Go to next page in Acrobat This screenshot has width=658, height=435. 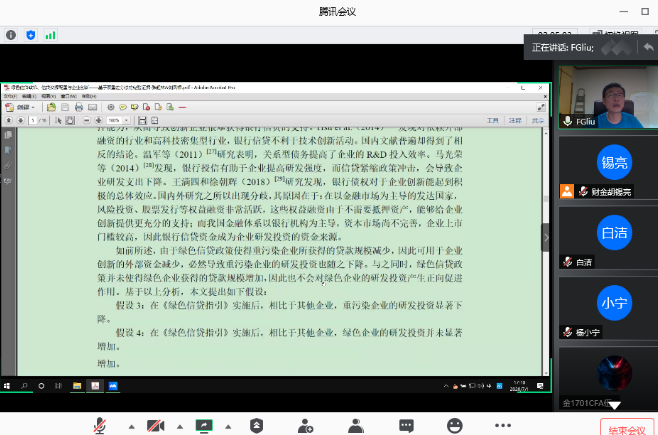coord(20,120)
